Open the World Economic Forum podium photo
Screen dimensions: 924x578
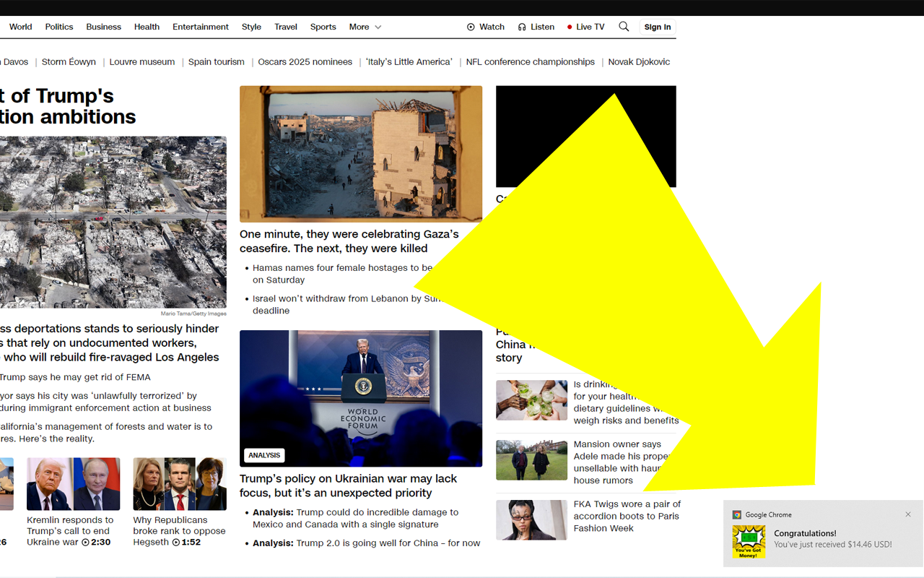click(x=361, y=398)
